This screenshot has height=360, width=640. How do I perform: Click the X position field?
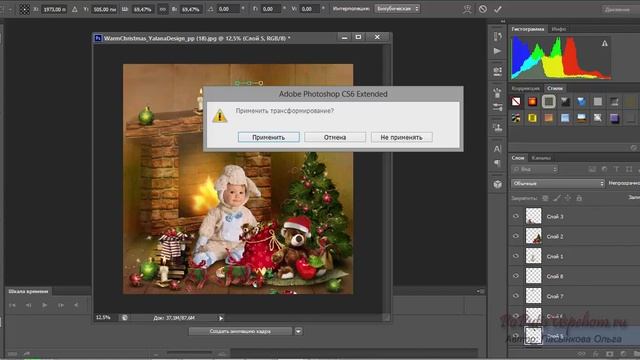point(53,9)
